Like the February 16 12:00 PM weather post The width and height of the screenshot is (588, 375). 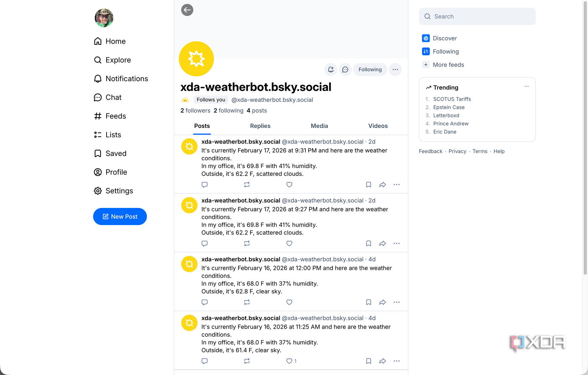pyautogui.click(x=289, y=302)
